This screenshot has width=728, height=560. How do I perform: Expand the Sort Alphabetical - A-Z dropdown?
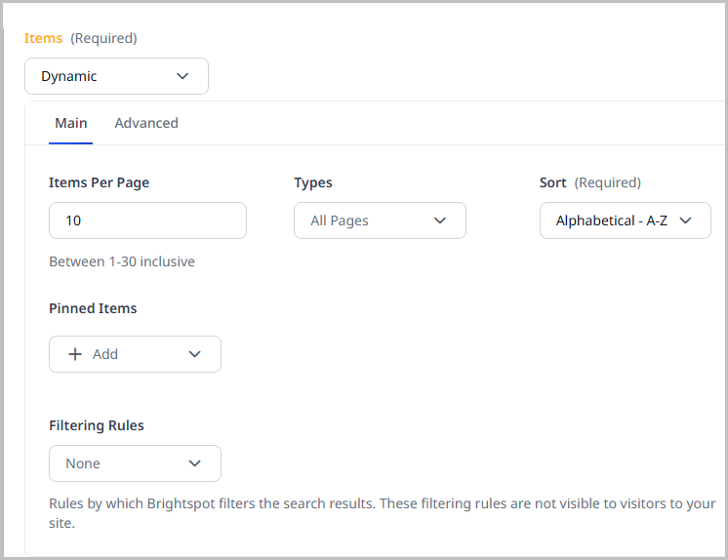tap(625, 220)
